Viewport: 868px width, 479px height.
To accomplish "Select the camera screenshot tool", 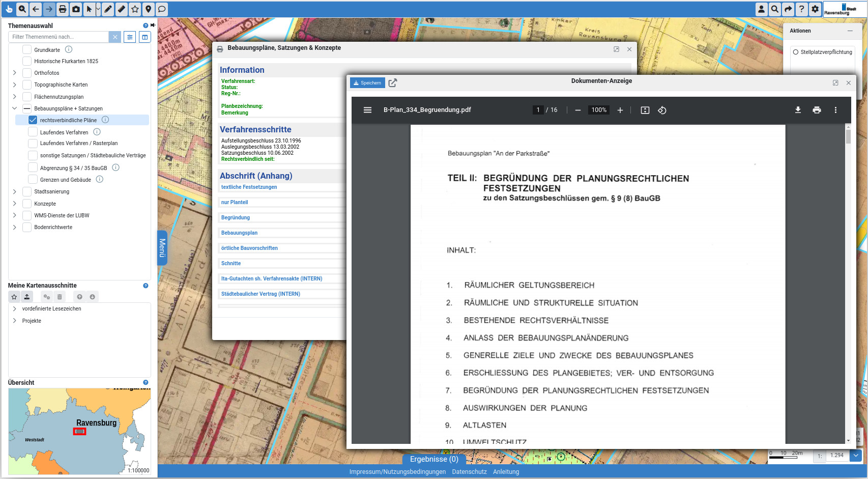I will click(76, 9).
